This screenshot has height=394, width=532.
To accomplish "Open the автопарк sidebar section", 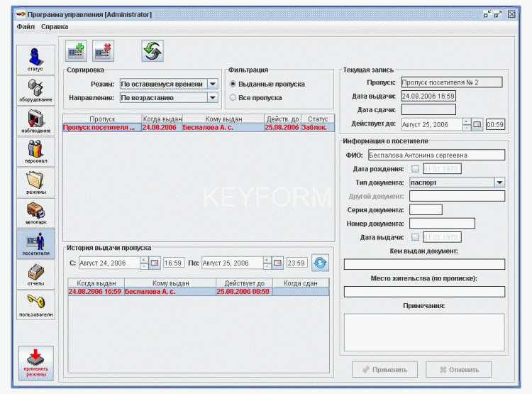I will click(35, 212).
